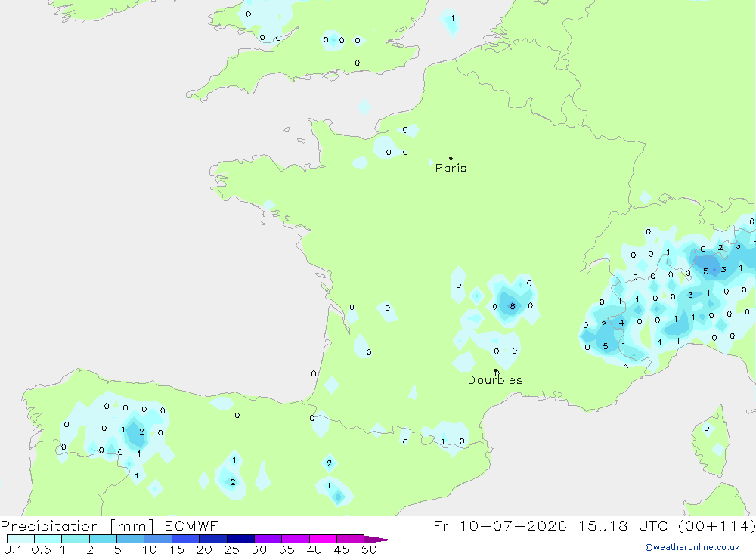Click the legend label 45
The height and width of the screenshot is (554, 756).
tap(342, 549)
